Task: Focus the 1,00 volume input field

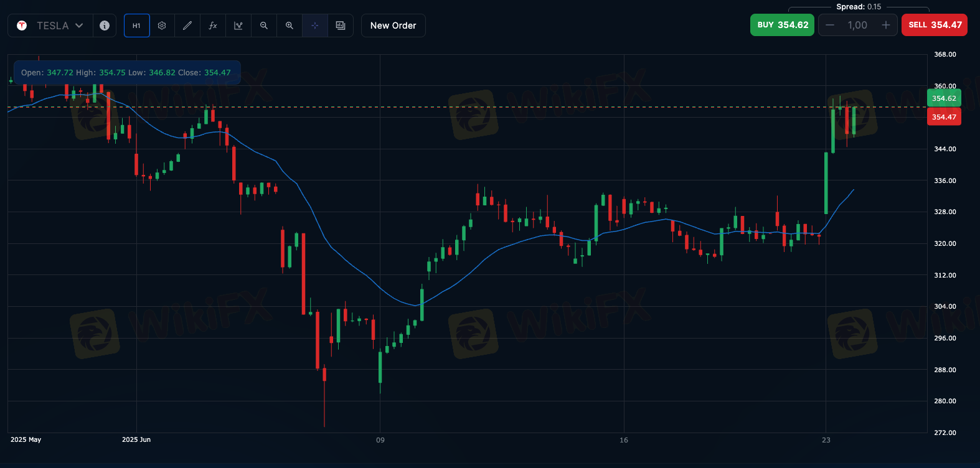Action: [x=857, y=25]
